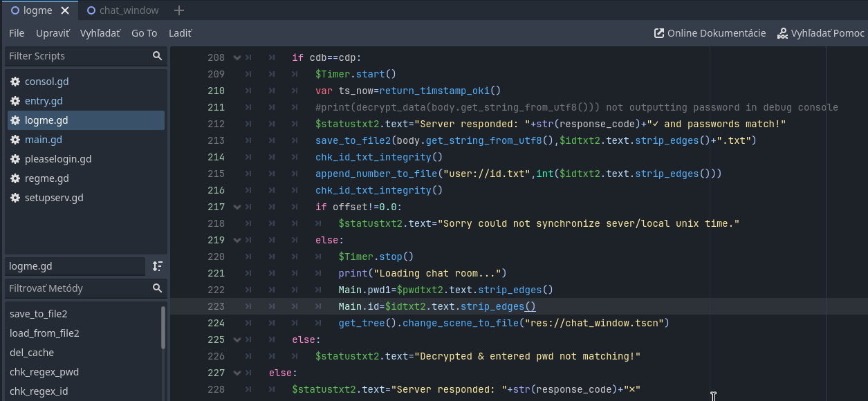Select chk_regex_pwd in the methods list

point(44,372)
